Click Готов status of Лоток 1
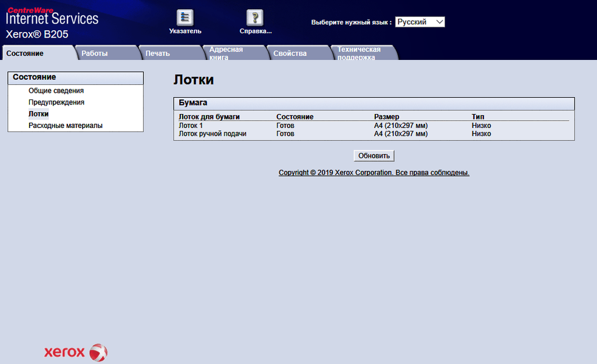Screen dimensions: 597x364 (x=285, y=126)
